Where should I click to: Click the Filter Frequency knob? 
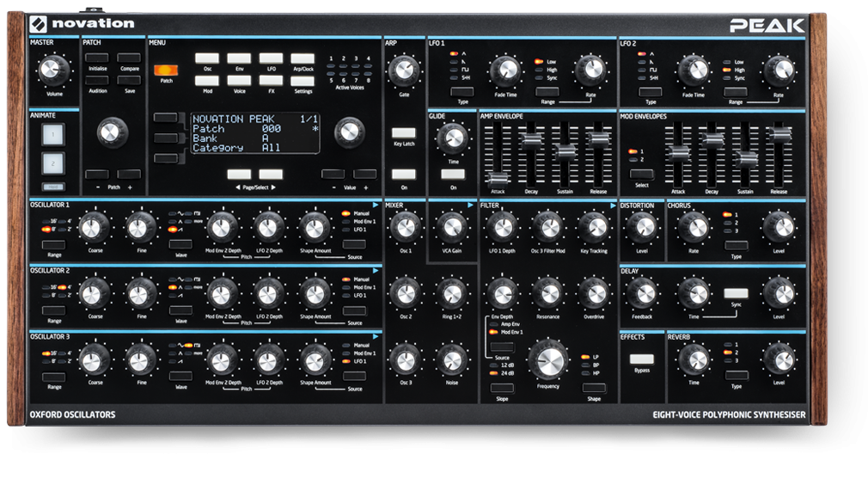(x=547, y=358)
